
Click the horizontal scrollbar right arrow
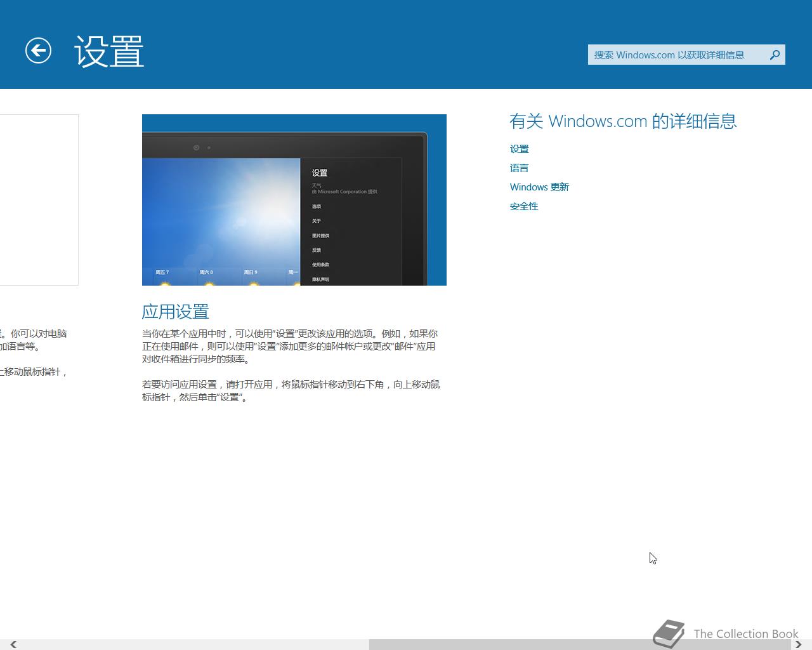coord(799,644)
